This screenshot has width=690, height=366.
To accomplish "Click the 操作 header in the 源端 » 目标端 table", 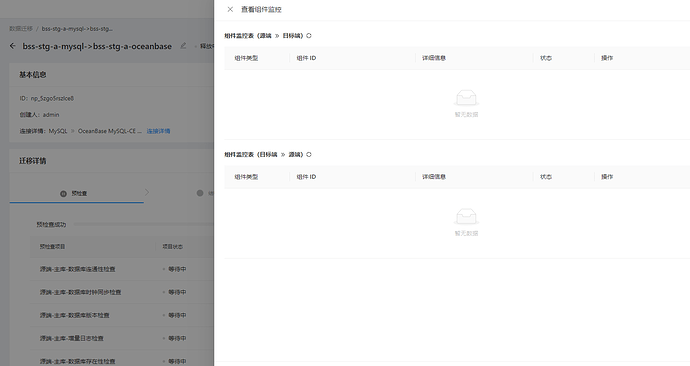I will point(607,58).
